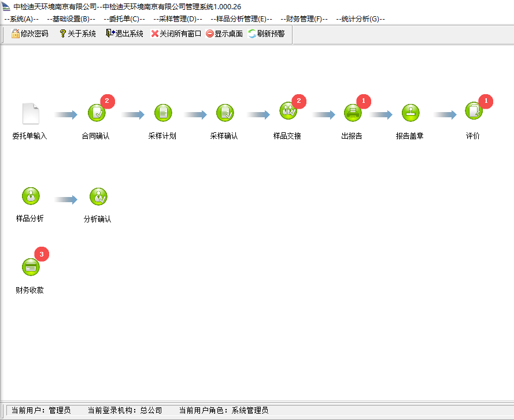The width and height of the screenshot is (514, 420).
Task: Click the 采样确认 label
Action: tap(224, 136)
